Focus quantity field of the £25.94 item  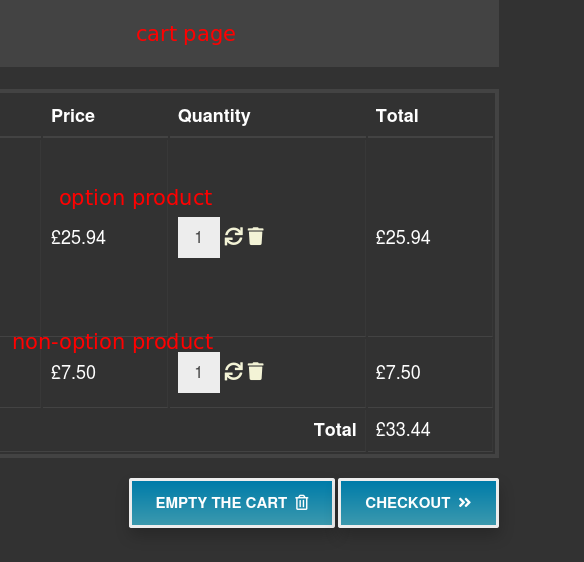(199, 237)
